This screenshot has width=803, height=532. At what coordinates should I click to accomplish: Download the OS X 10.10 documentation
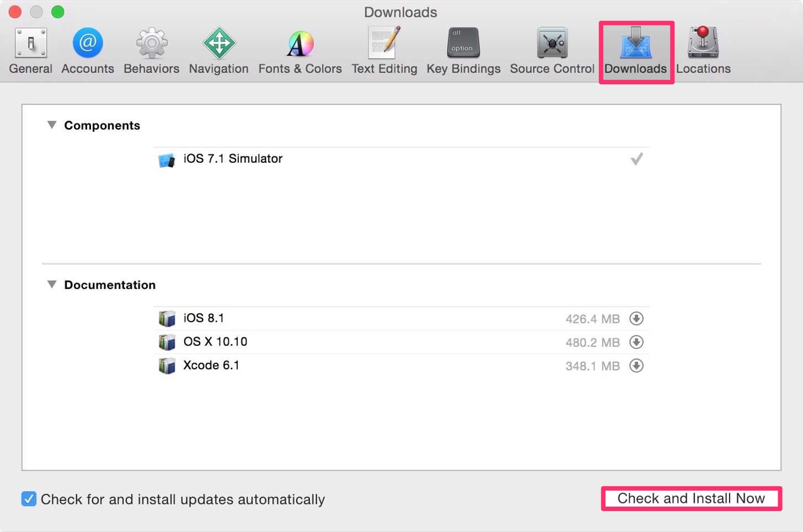pyautogui.click(x=636, y=342)
